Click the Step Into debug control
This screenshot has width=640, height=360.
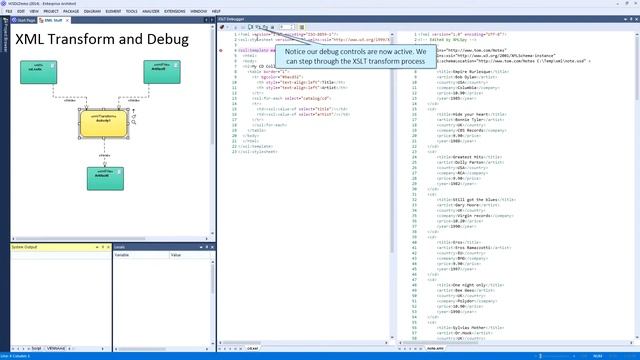click(x=251, y=27)
